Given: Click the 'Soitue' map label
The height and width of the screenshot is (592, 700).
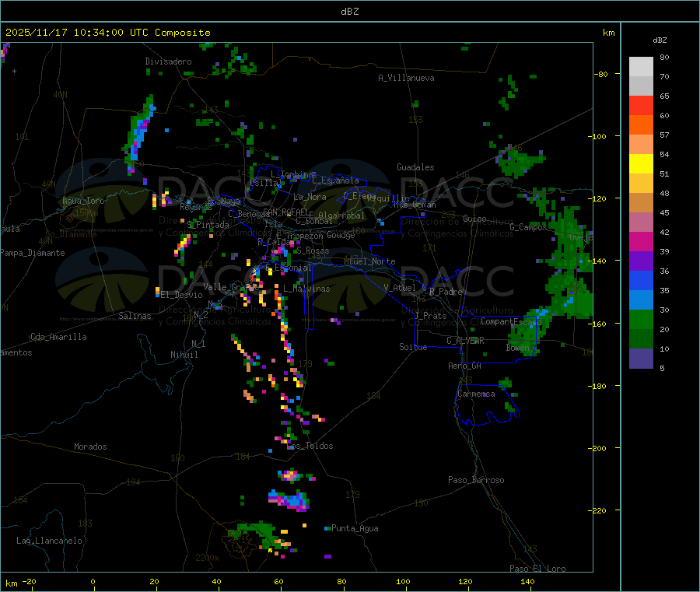Looking at the screenshot, I should 413,347.
